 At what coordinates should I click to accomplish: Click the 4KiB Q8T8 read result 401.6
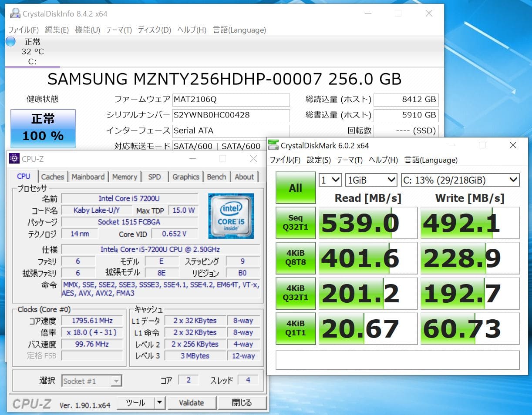pos(368,258)
